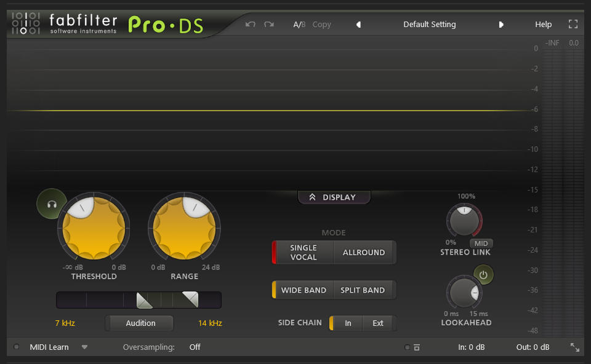Open the MIDI Learn dropdown arrow
The width and height of the screenshot is (591, 364).
click(x=84, y=347)
